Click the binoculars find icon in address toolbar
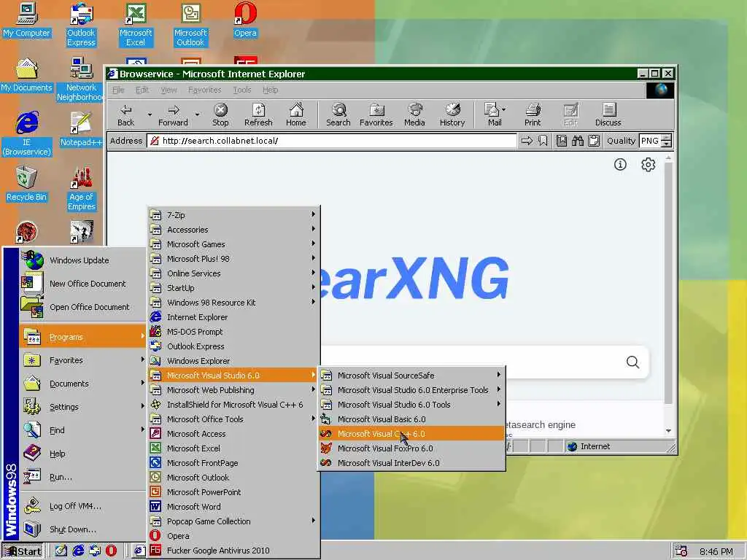The width and height of the screenshot is (747, 560). [578, 141]
